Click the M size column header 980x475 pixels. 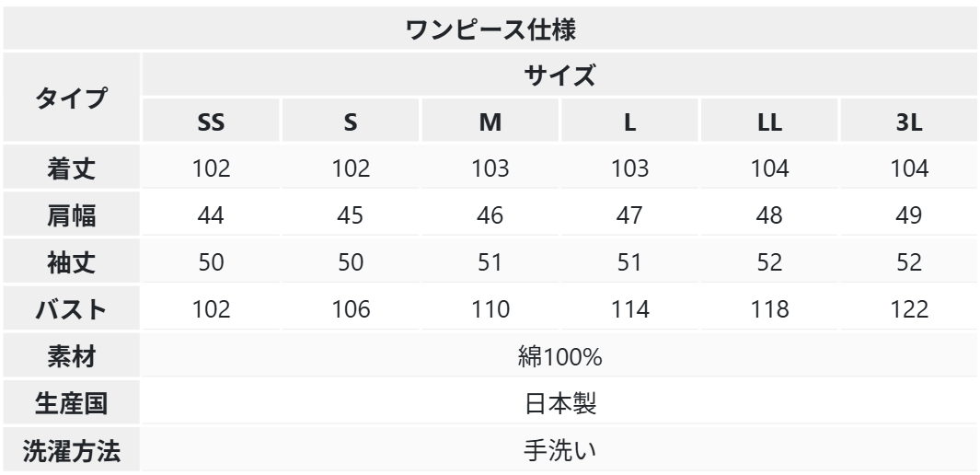(490, 121)
